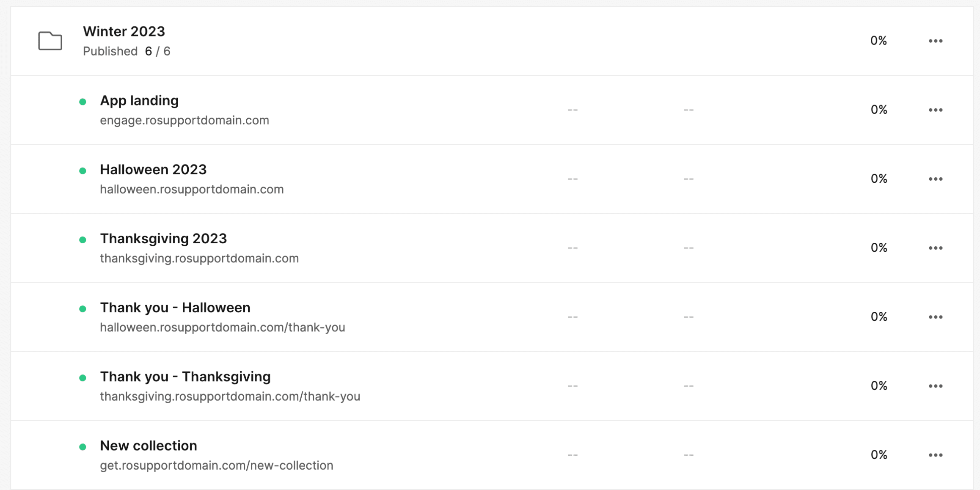This screenshot has height=490, width=980.
Task: Open the Thank you - Thanksgiving page
Action: coord(185,377)
